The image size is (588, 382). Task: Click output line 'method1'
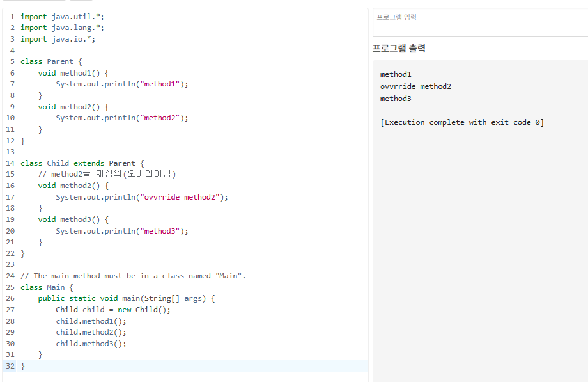pyautogui.click(x=396, y=74)
